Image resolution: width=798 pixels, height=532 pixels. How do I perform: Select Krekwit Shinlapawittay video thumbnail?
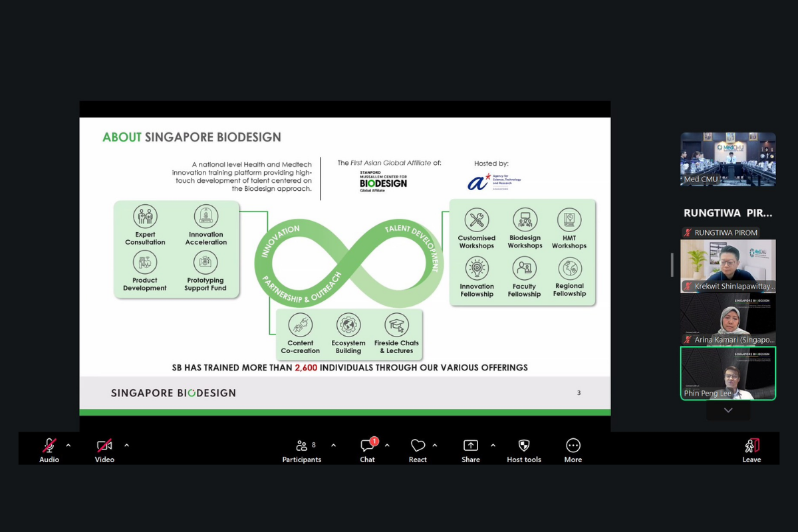click(728, 266)
